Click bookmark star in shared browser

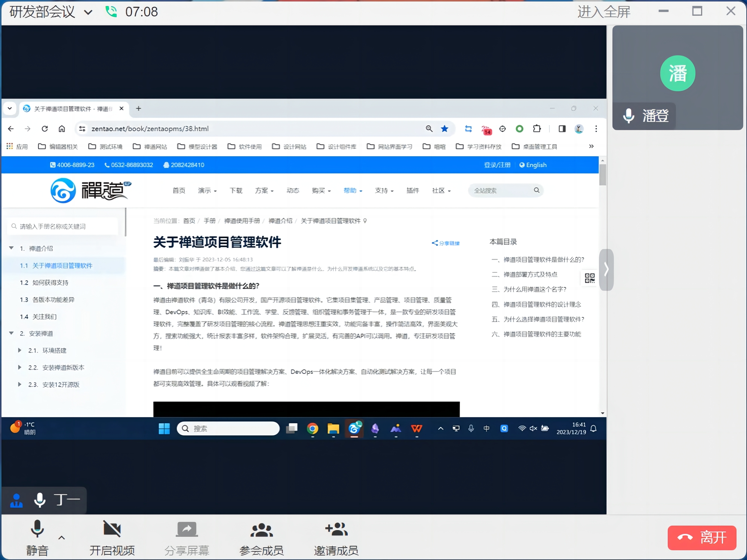tap(445, 129)
